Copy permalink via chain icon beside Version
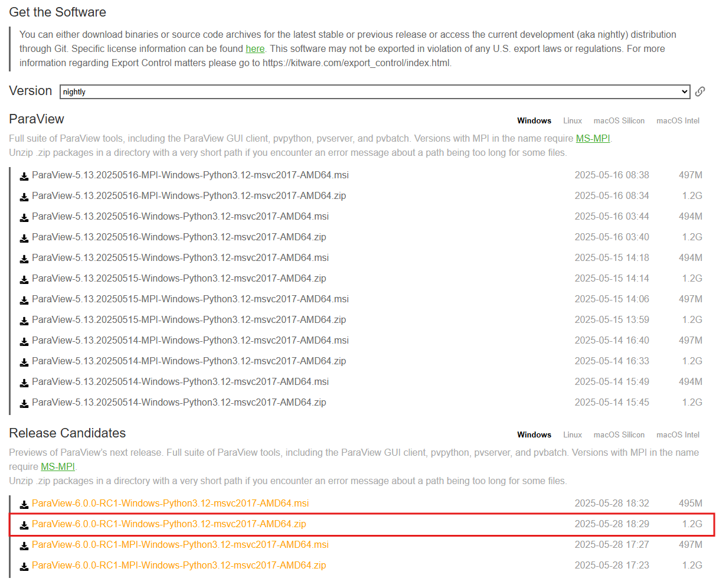716x588 pixels. [x=700, y=92]
